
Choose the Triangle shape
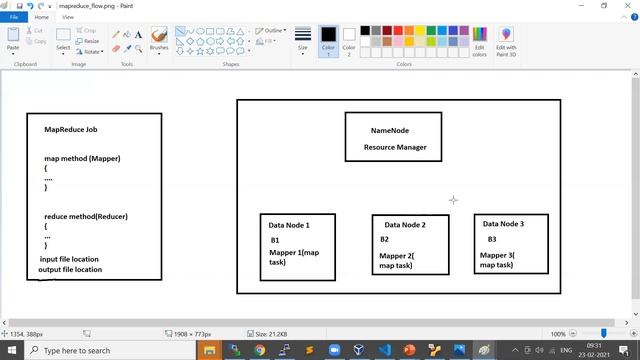pos(240,31)
